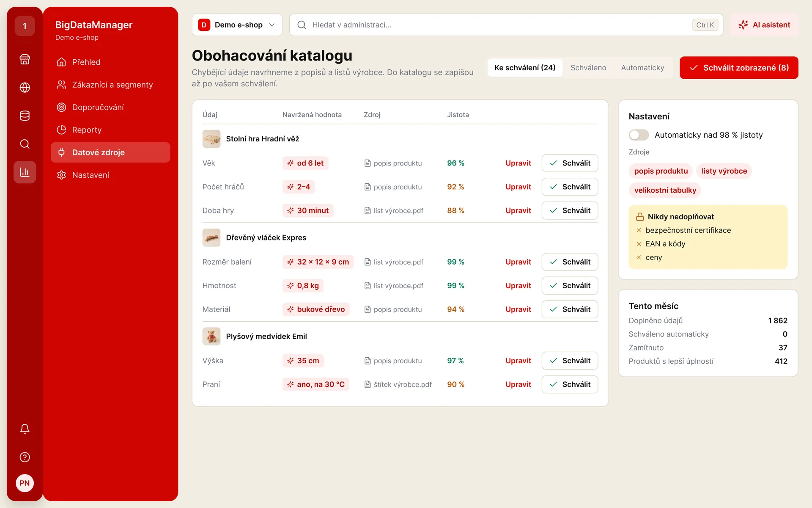Open the Demo e-shop selector dropdown

click(x=237, y=25)
